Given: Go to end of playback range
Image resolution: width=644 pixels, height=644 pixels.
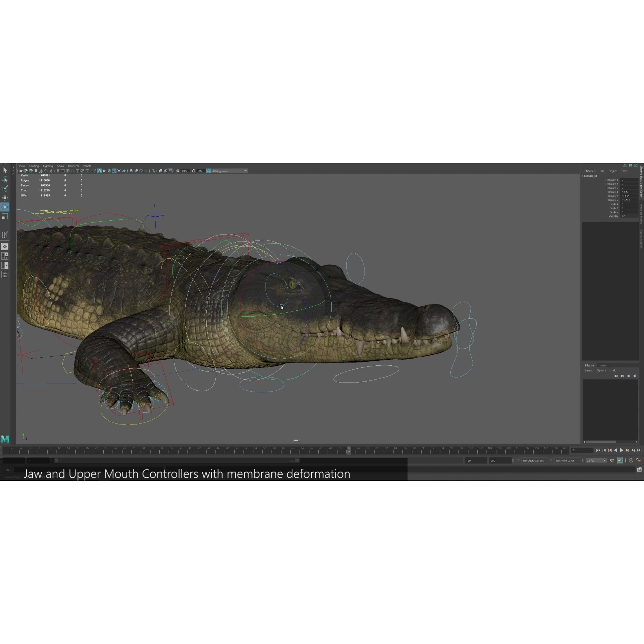Looking at the screenshot, I should (639, 450).
